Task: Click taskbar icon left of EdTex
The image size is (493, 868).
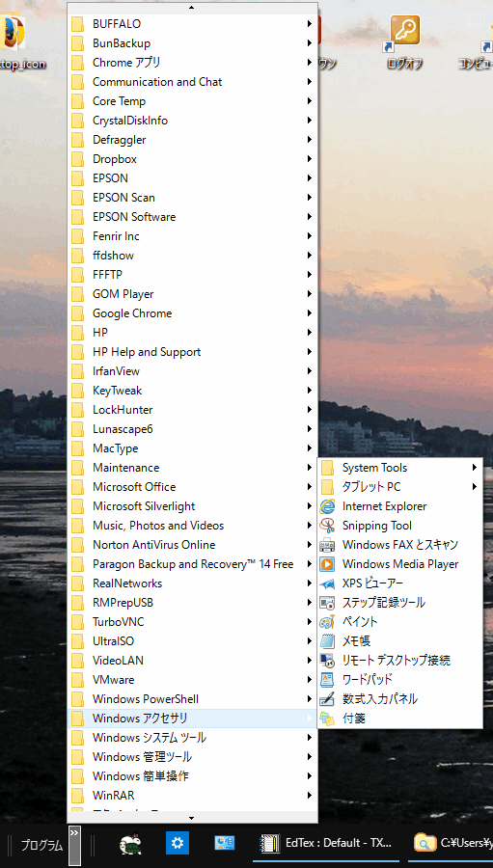Action: [x=225, y=843]
